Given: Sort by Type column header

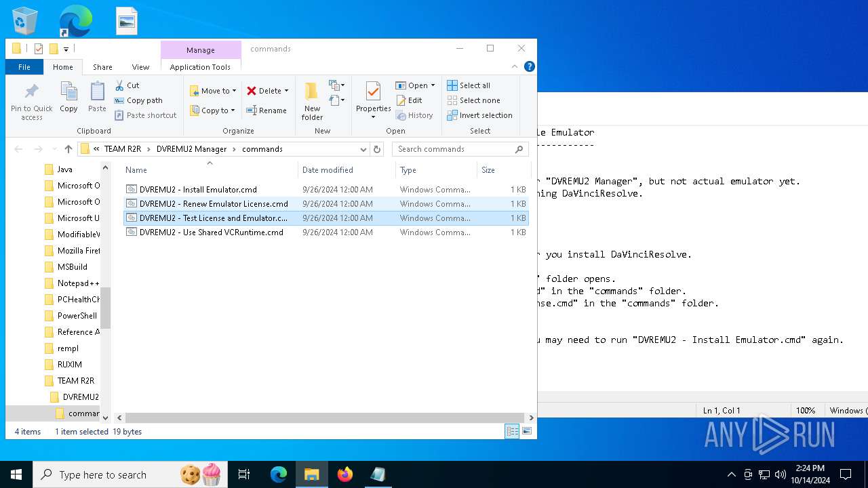Looking at the screenshot, I should [x=436, y=169].
